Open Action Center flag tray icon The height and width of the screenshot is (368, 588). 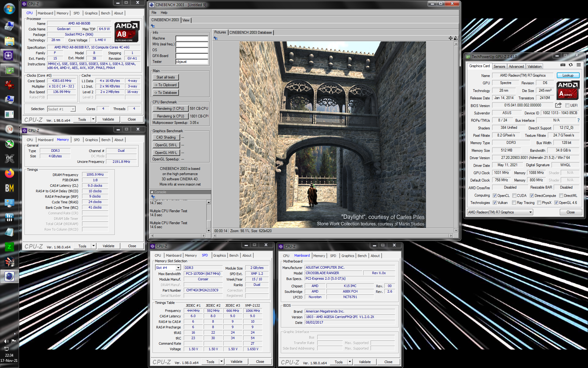(13, 341)
